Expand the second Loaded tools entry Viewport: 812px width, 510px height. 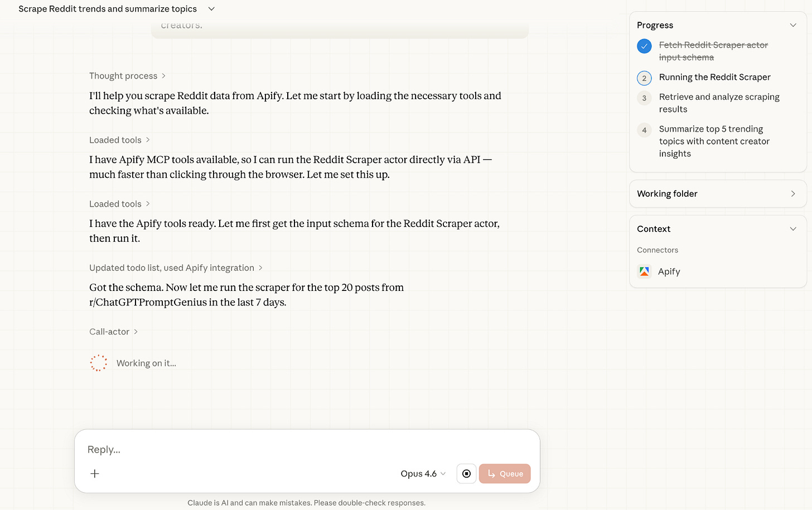[119, 204]
